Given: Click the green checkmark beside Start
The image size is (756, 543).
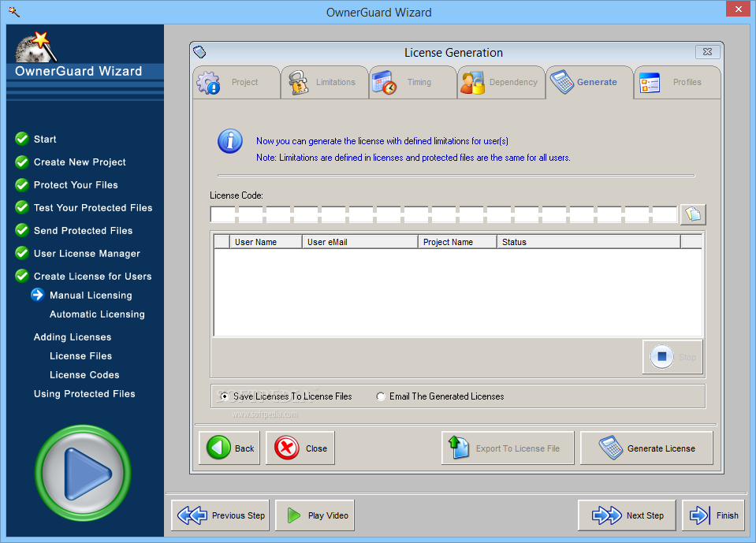Looking at the screenshot, I should pyautogui.click(x=22, y=139).
